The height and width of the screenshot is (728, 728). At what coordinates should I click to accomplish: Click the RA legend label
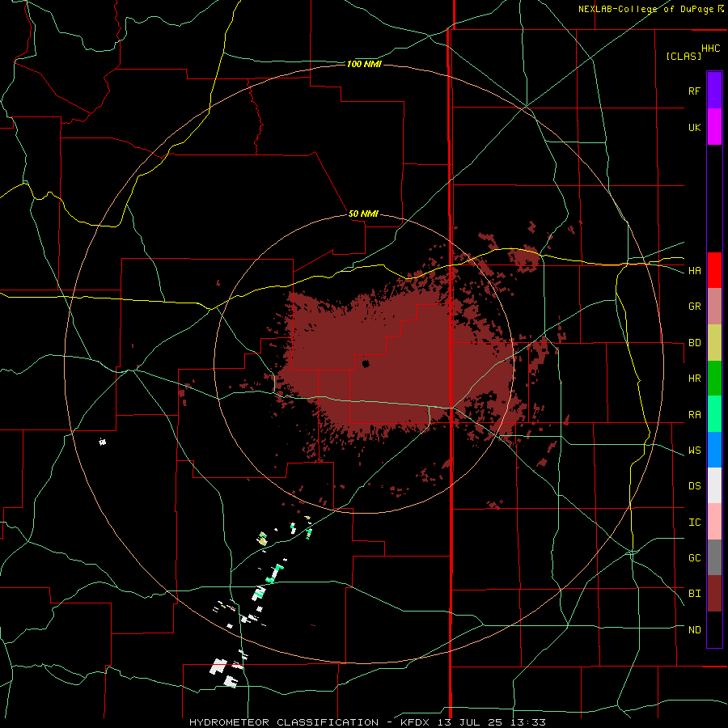[x=694, y=415]
